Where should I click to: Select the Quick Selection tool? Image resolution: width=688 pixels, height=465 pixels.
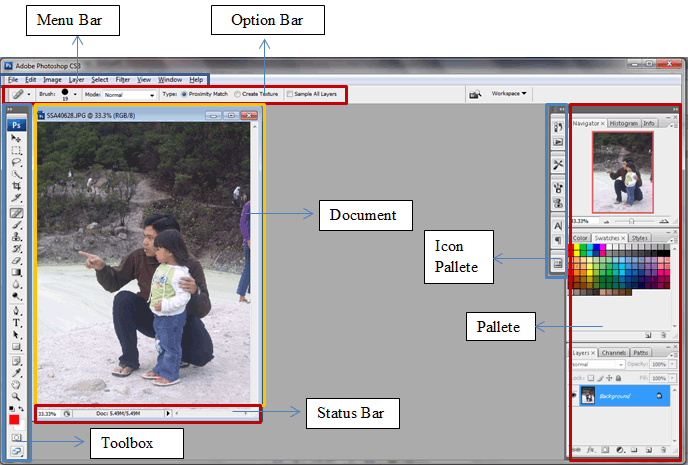pos(16,174)
